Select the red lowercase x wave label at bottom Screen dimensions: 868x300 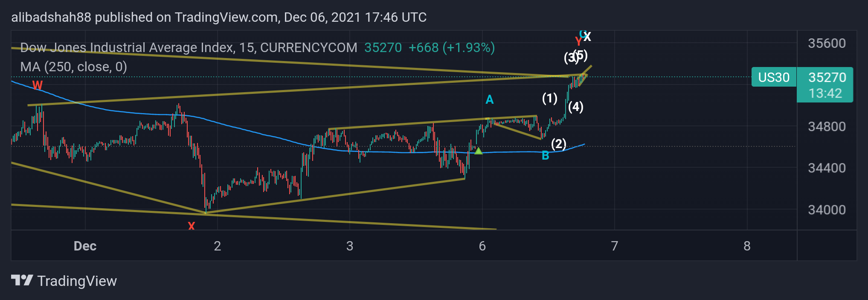[191, 226]
